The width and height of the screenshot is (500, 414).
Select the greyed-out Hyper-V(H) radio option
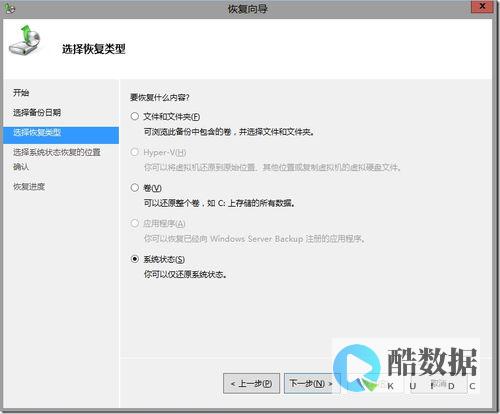[x=135, y=152]
